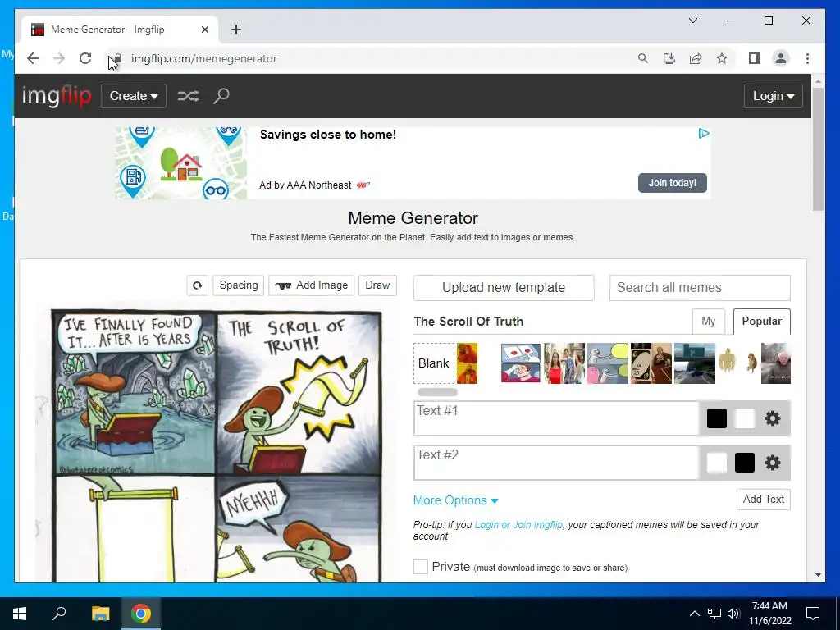840x630 pixels.
Task: Select the Two Buttons template thumbnail
Action: [x=521, y=363]
